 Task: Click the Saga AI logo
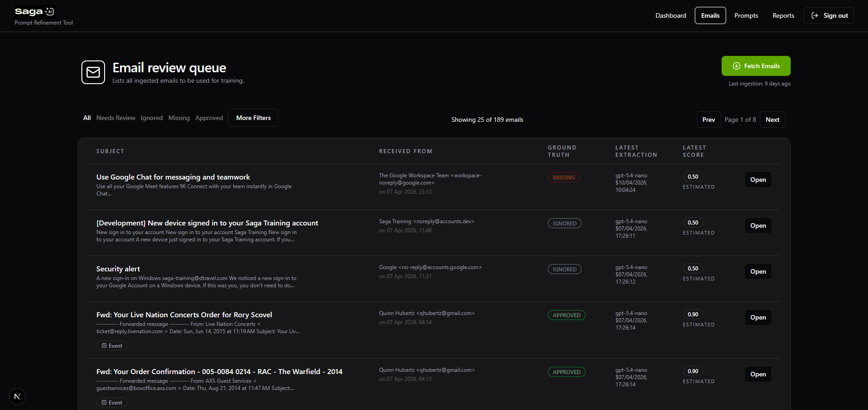pyautogui.click(x=35, y=11)
